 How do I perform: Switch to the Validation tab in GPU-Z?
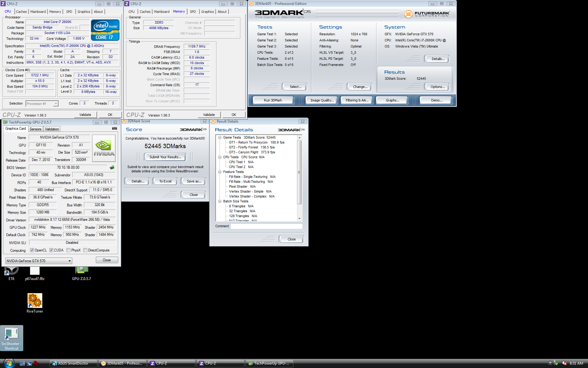click(x=52, y=129)
